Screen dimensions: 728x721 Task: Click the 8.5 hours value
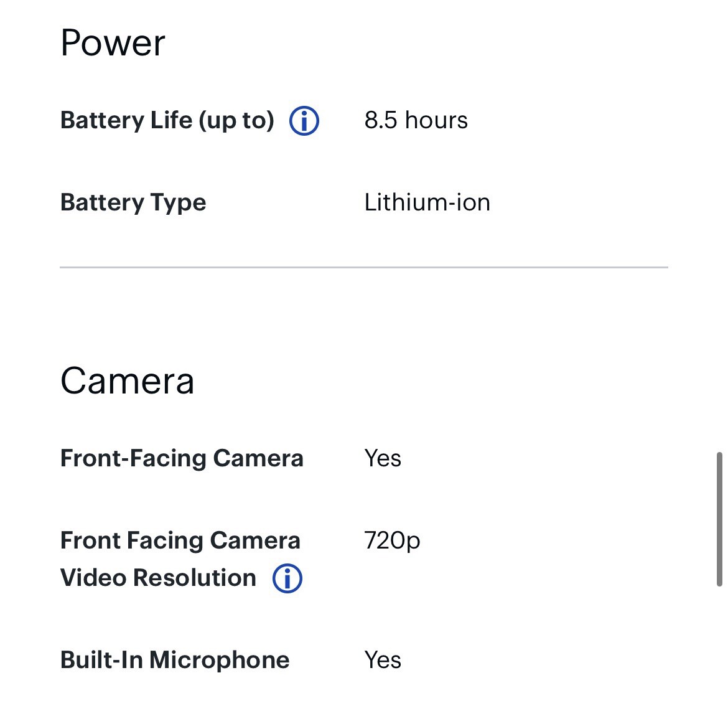click(416, 120)
